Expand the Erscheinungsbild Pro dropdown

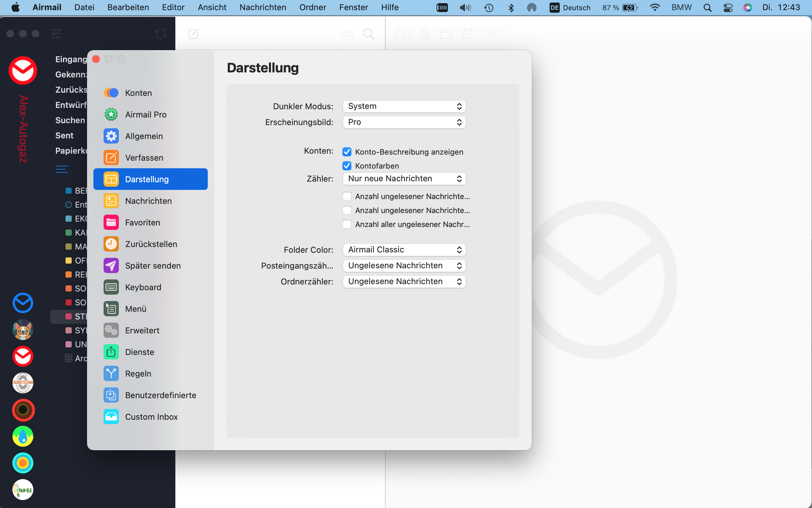click(404, 122)
